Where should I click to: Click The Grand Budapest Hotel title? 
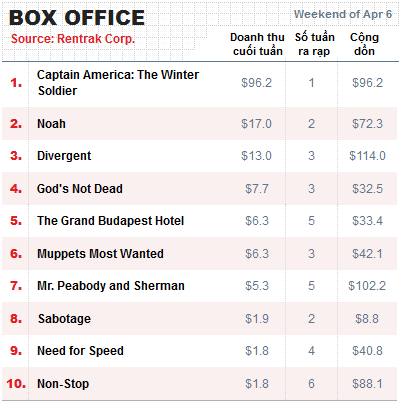[110, 221]
